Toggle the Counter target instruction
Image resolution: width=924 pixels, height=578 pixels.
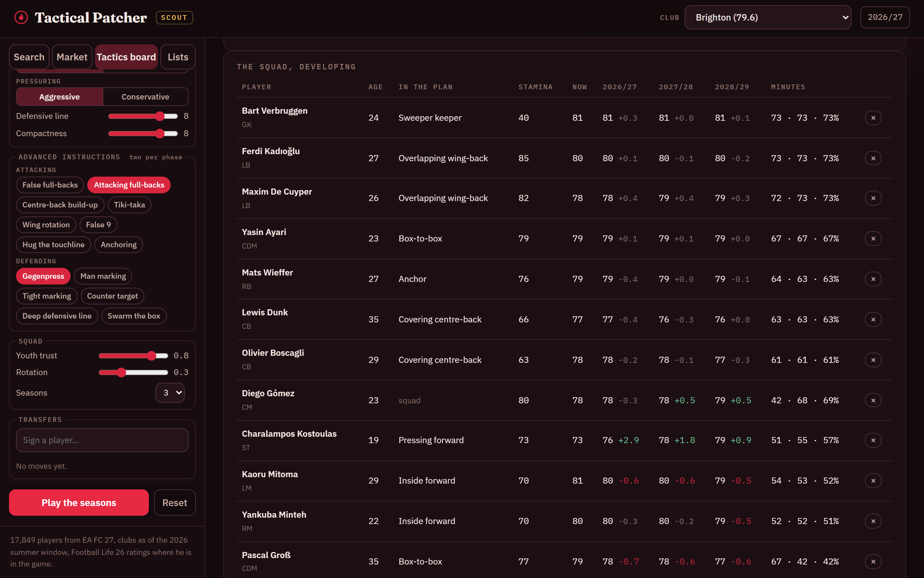coord(112,296)
